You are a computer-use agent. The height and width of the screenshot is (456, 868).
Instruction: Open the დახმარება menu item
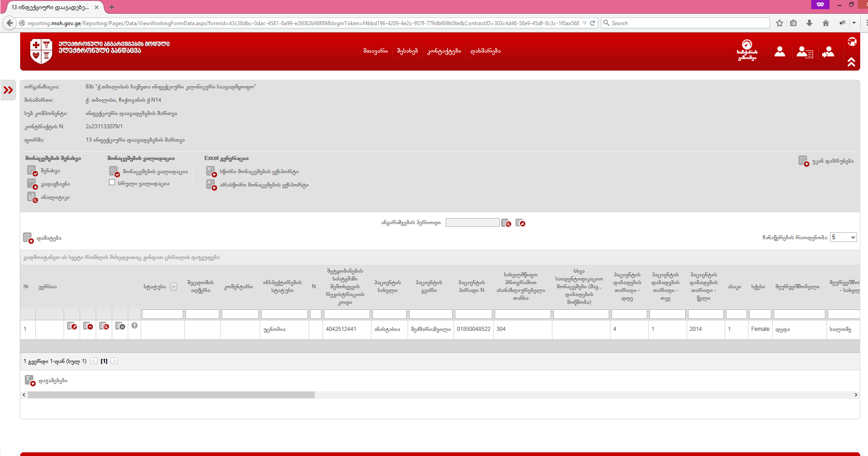(x=485, y=51)
